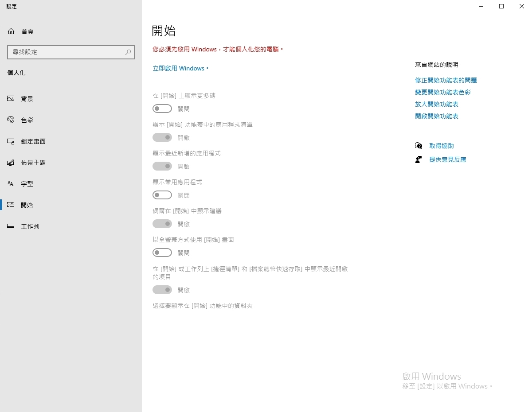Click the Home (首頁) icon in sidebar
The width and height of the screenshot is (532, 412).
point(11,31)
